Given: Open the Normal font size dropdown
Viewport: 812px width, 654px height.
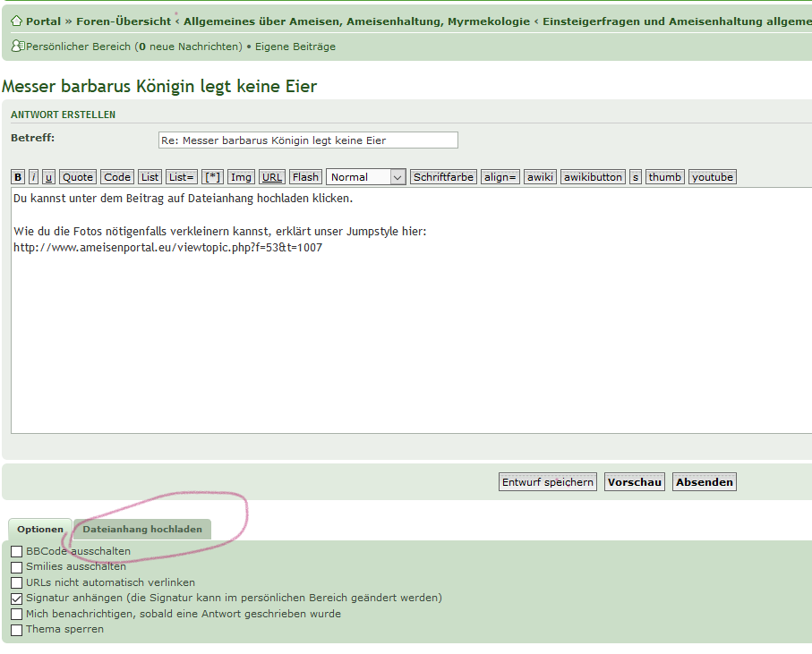Looking at the screenshot, I should click(366, 177).
